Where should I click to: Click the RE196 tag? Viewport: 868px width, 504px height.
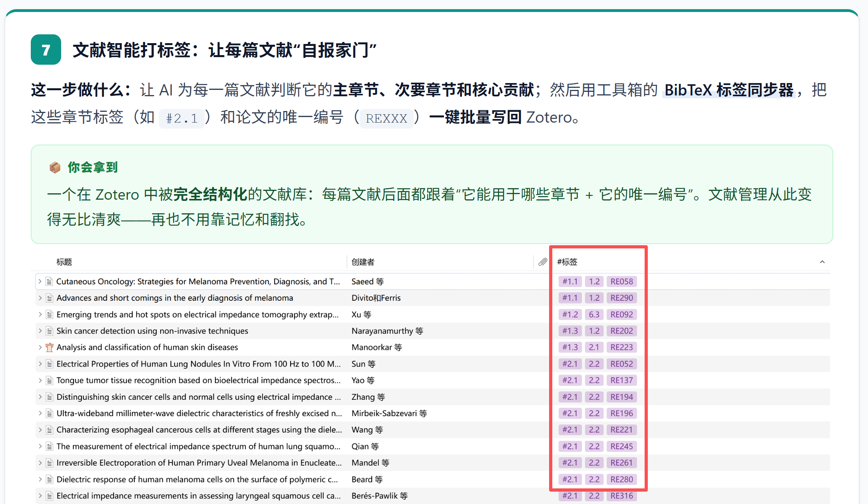tap(621, 413)
